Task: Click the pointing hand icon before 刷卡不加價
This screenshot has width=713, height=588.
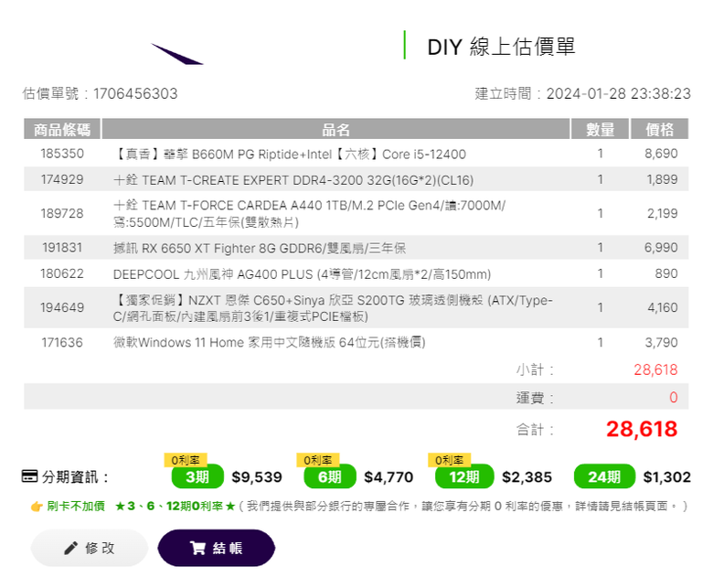Action: click(x=37, y=506)
